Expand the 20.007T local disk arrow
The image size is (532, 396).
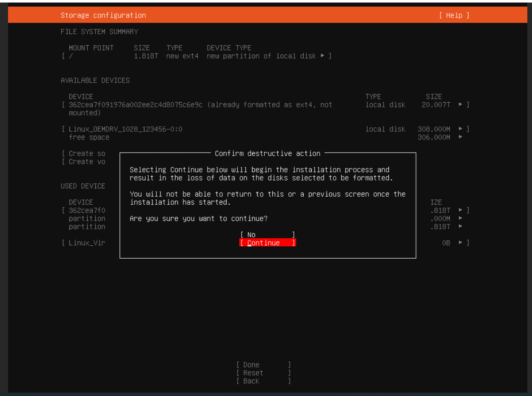(460, 105)
